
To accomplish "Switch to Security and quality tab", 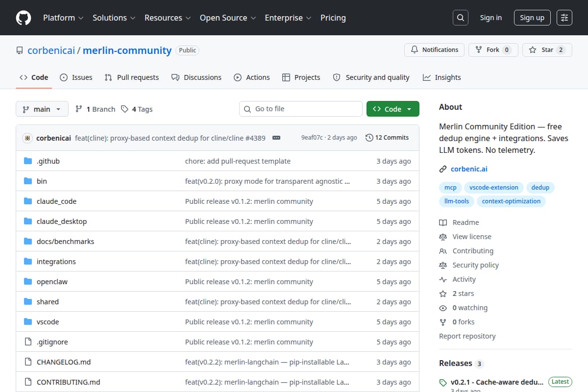I will coord(371,77).
